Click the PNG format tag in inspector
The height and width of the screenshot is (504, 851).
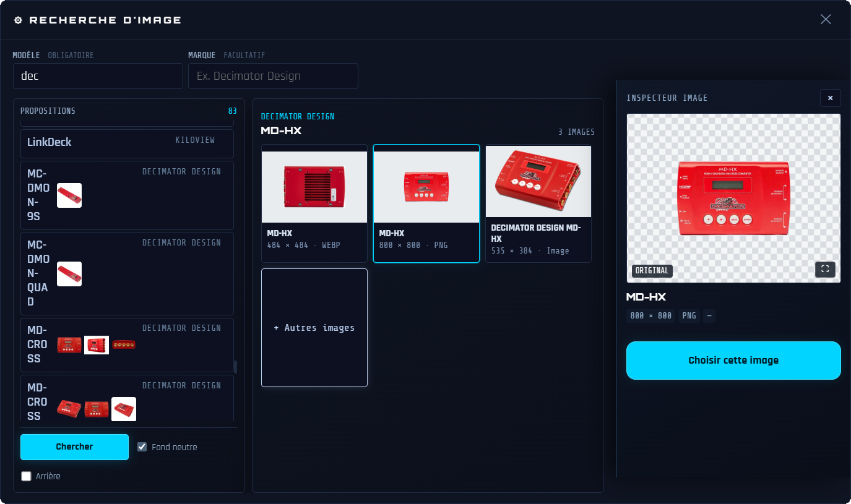(x=689, y=315)
